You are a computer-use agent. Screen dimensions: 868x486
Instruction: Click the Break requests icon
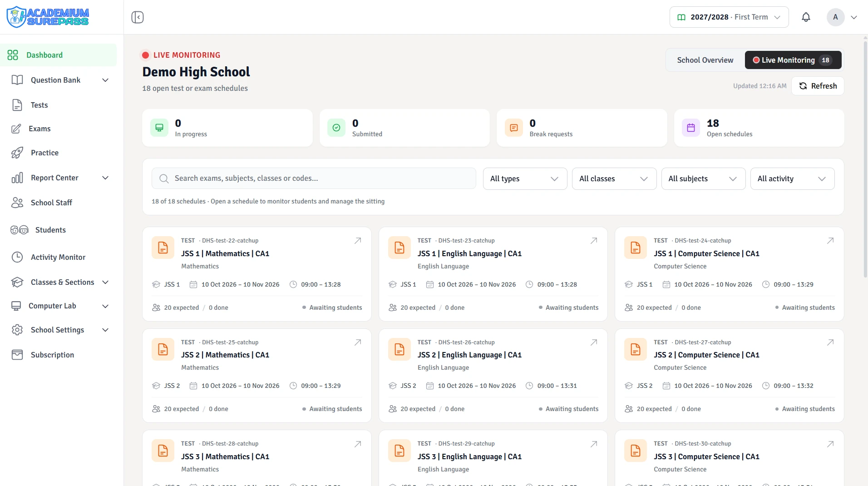coord(514,128)
